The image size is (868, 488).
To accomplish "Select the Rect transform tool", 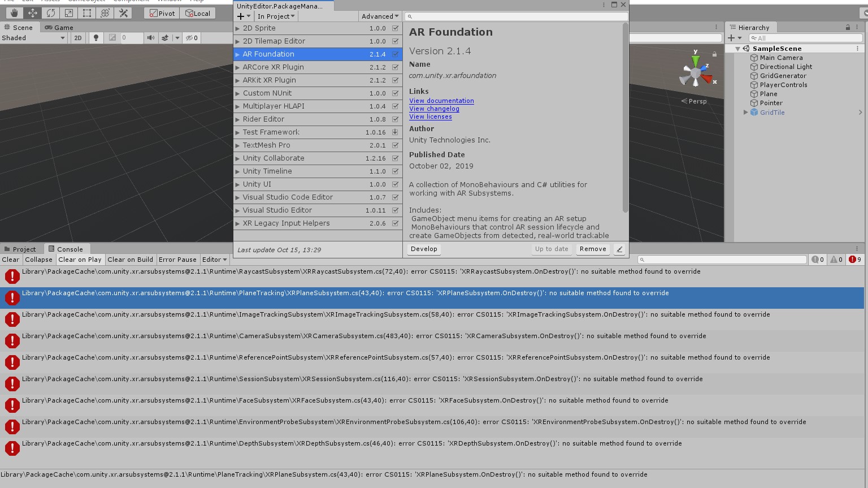I will [87, 13].
